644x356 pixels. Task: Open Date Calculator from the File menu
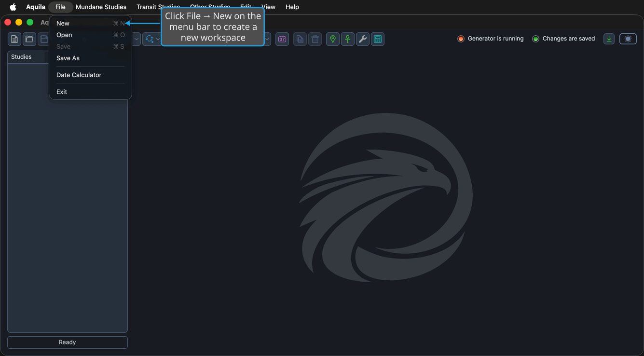91,75
